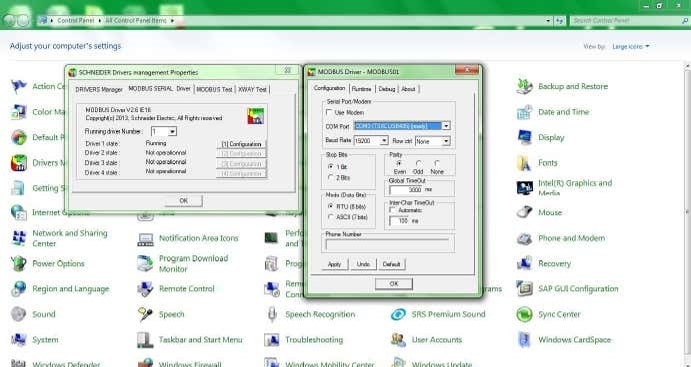This screenshot has height=367, width=691.
Task: Click the Inter-Char TimeOut value field
Action: click(400, 221)
